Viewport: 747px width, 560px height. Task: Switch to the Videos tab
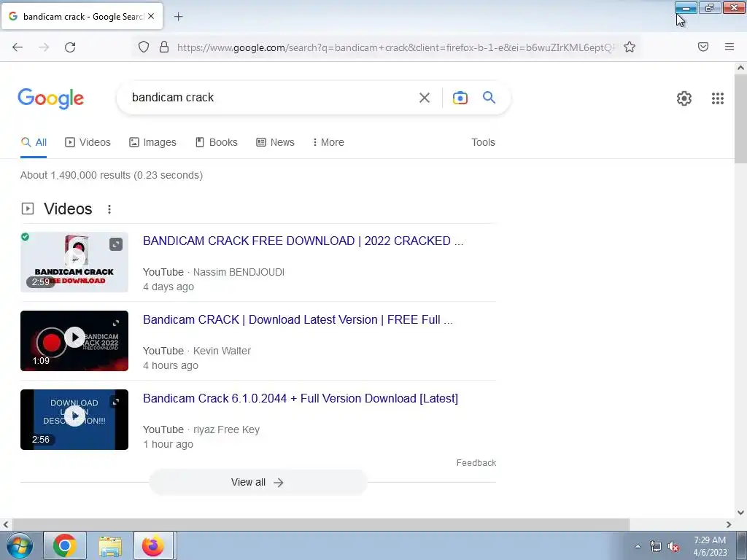coord(88,142)
